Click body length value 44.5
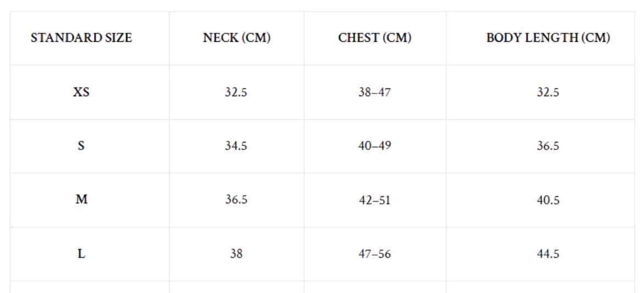 point(548,254)
